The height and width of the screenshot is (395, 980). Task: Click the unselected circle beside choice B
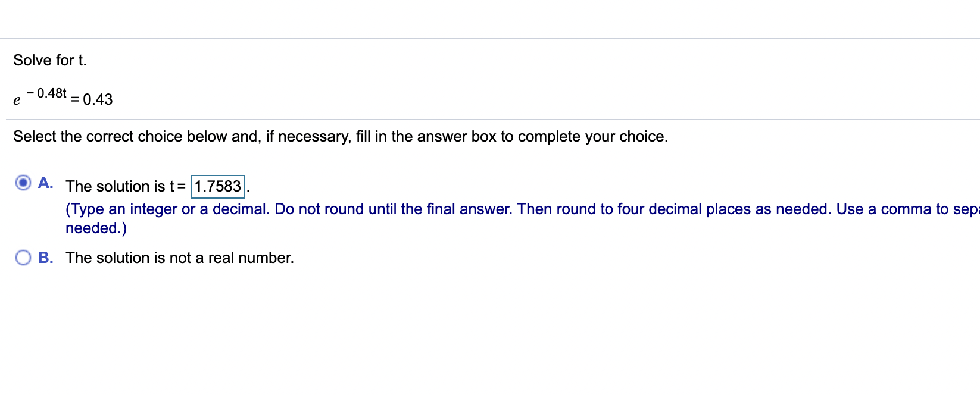(22, 257)
